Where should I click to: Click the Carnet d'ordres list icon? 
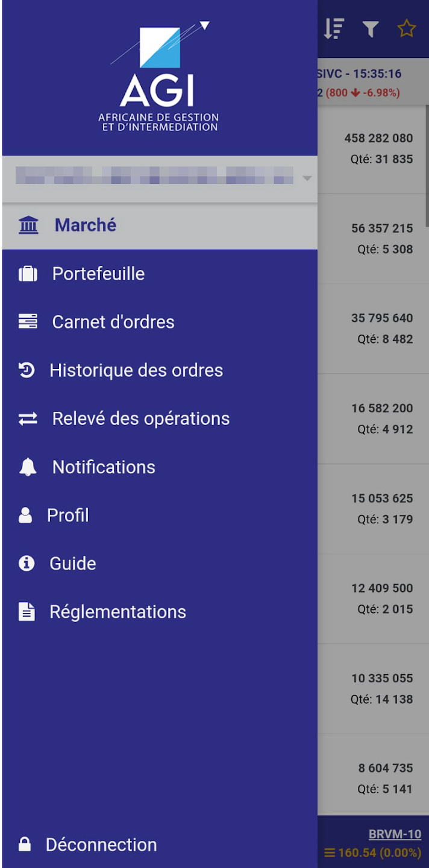28,322
